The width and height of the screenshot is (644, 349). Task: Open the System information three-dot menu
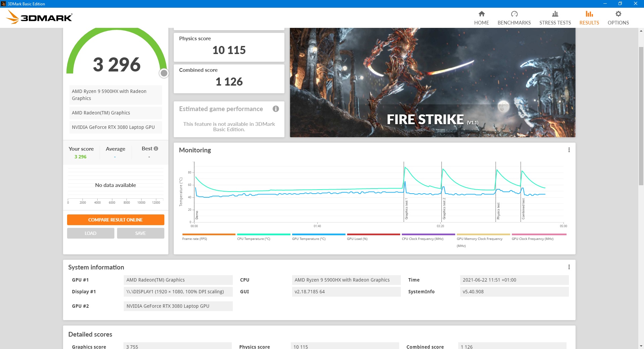pos(569,267)
